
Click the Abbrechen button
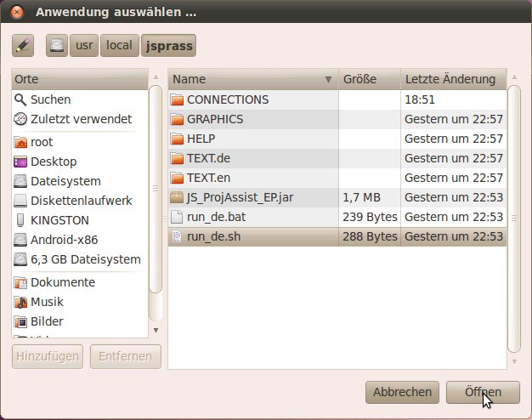(x=402, y=392)
